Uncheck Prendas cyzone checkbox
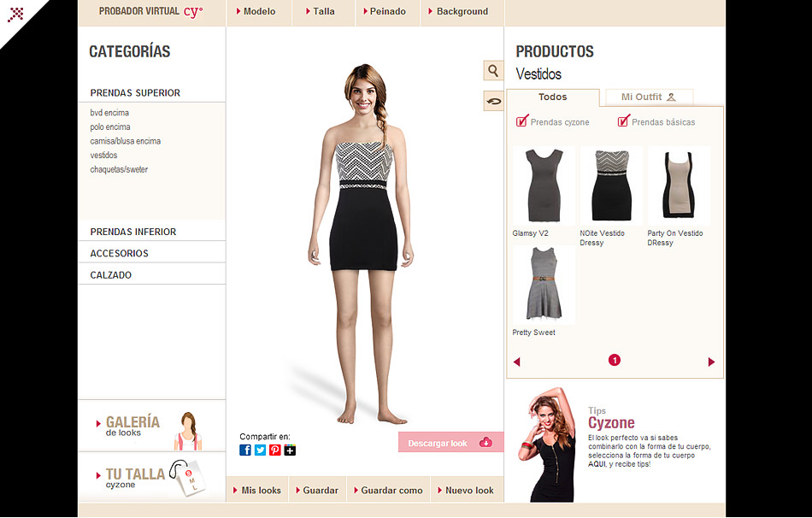Screen dimensions: 812x518 (x=522, y=121)
